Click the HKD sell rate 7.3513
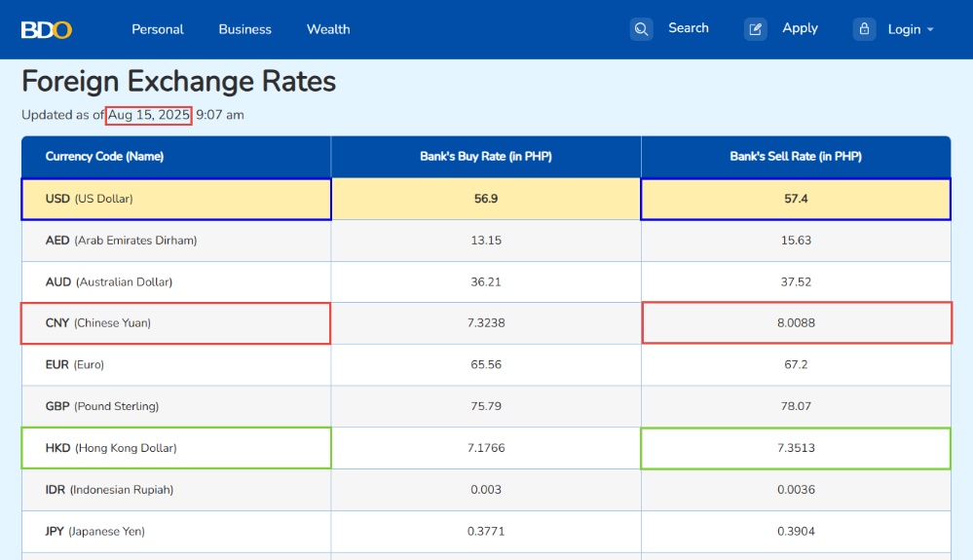Viewport: 973px width, 560px height. tap(796, 448)
